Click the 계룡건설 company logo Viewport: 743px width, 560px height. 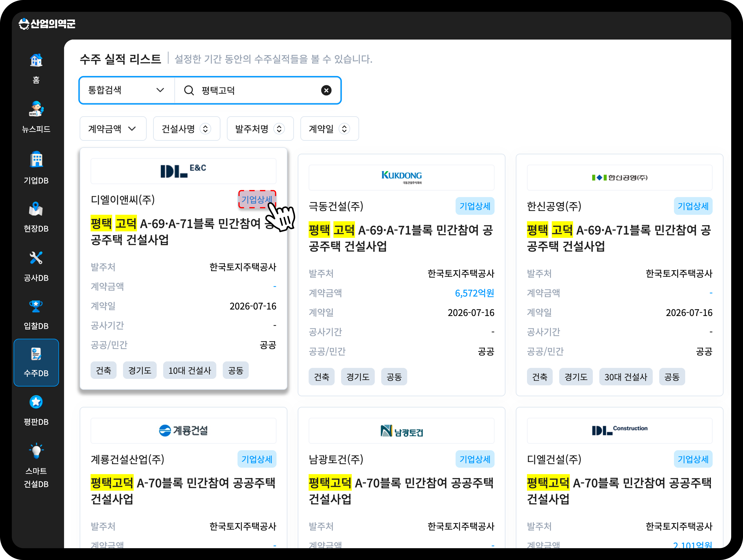coord(183,430)
